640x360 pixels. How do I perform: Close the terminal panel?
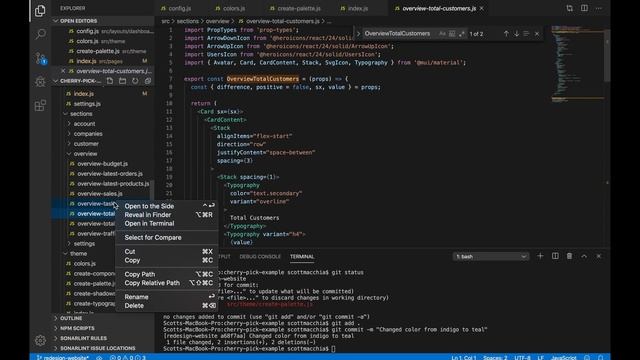(599, 256)
